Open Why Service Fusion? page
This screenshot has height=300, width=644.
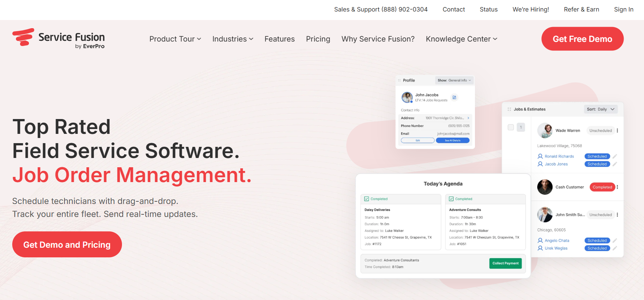point(378,39)
